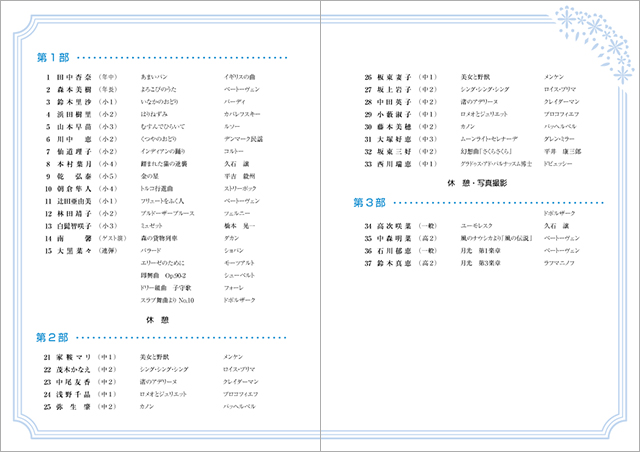Click performer name '朝倉隼人' in row 10
Viewport: 640px width, 452px height.
click(x=74, y=189)
